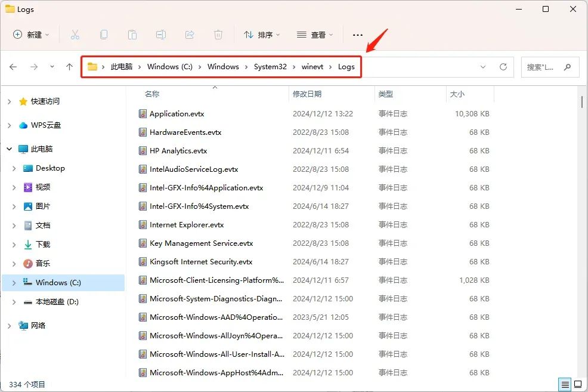Expand the 快速访问 tree node
Viewport: 588px width, 392px height.
point(10,101)
